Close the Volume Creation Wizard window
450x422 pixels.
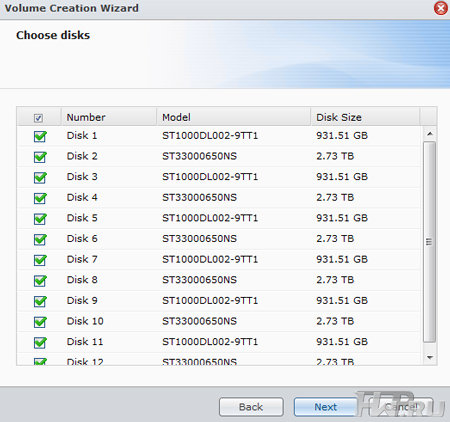tap(441, 8)
